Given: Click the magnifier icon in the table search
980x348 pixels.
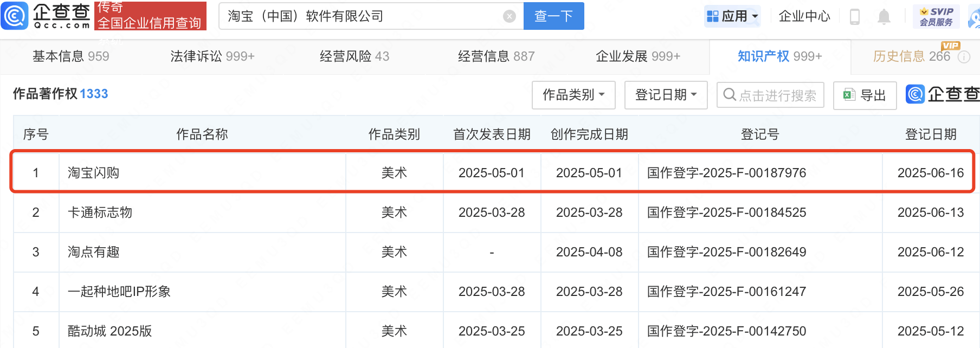Looking at the screenshot, I should click(730, 95).
